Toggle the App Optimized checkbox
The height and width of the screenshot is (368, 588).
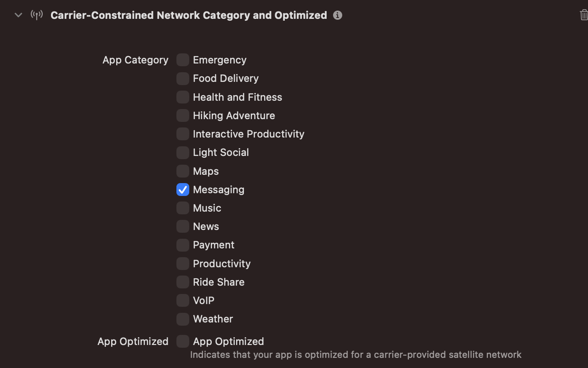click(182, 341)
